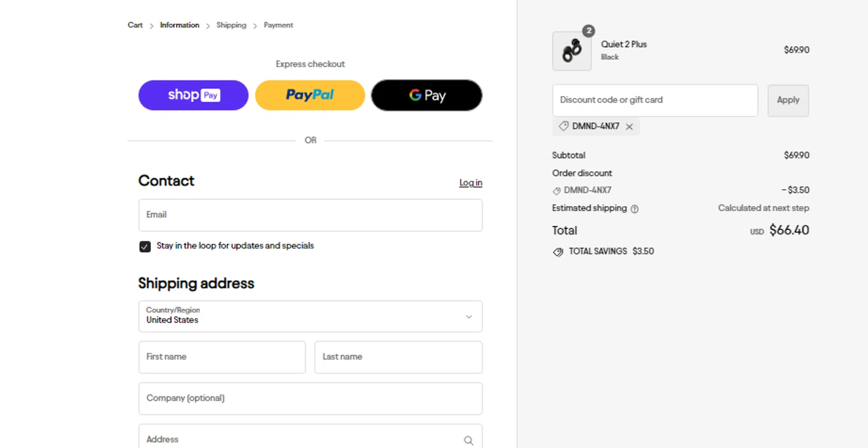Uncheck Stay in the loop checkbox
Viewport: 868px width, 448px height.
coord(145,247)
